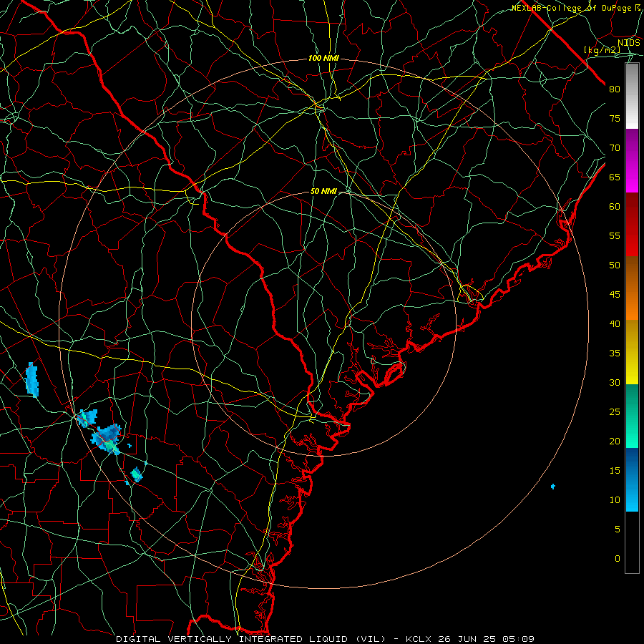Click the large blue-green VIL echo cluster

[x=107, y=439]
